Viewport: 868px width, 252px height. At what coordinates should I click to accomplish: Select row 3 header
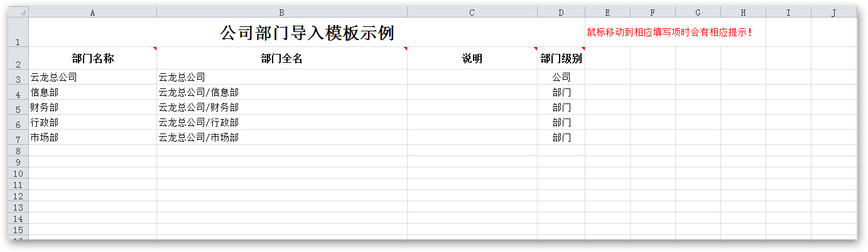[x=18, y=78]
